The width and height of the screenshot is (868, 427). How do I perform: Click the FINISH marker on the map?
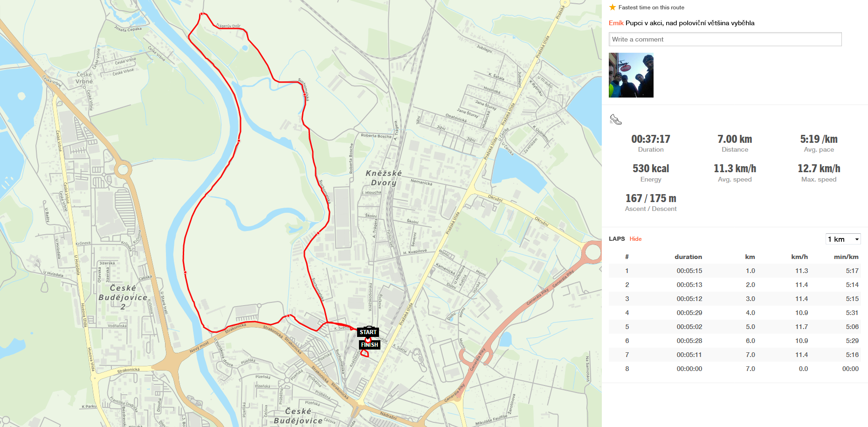tap(369, 344)
